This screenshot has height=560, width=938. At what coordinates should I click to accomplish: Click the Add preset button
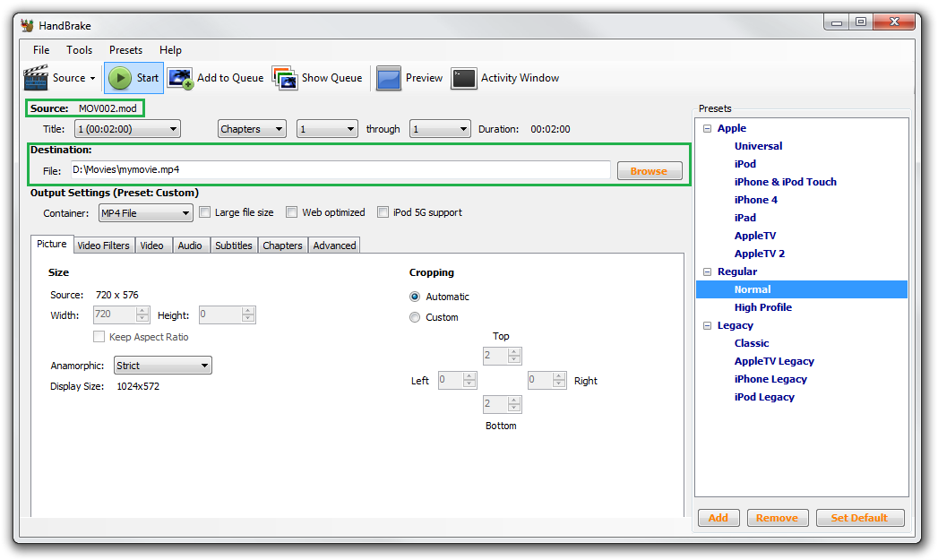tap(719, 518)
